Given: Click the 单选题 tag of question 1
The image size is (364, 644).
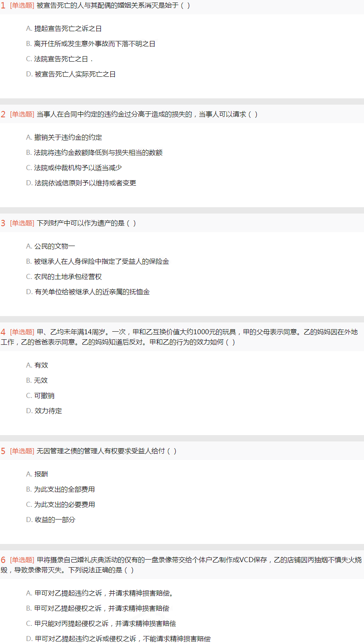Looking at the screenshot, I should click(x=22, y=5).
